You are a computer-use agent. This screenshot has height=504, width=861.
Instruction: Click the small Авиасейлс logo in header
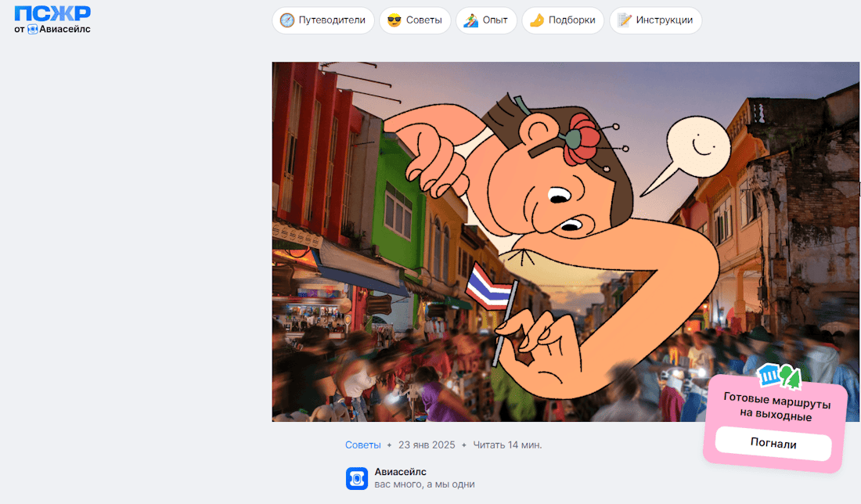coord(33,30)
